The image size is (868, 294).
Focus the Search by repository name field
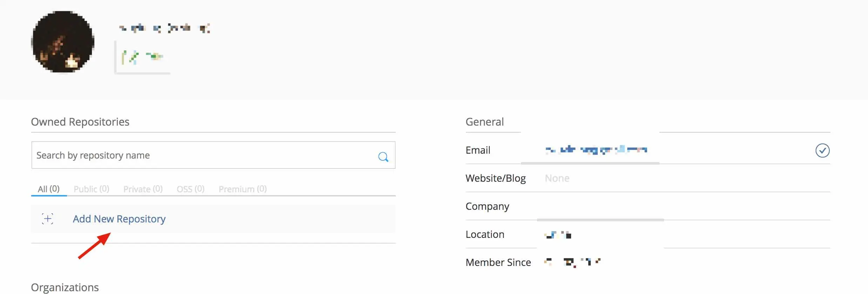click(x=203, y=155)
